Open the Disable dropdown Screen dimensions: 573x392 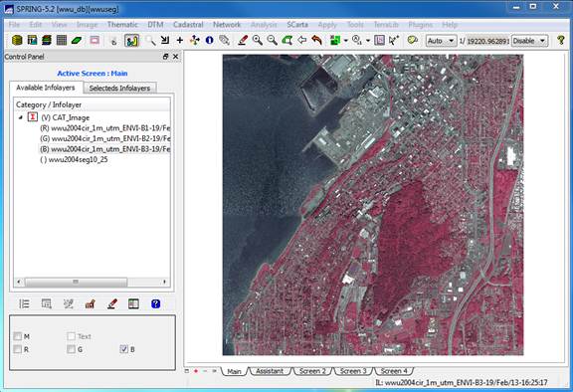[529, 41]
